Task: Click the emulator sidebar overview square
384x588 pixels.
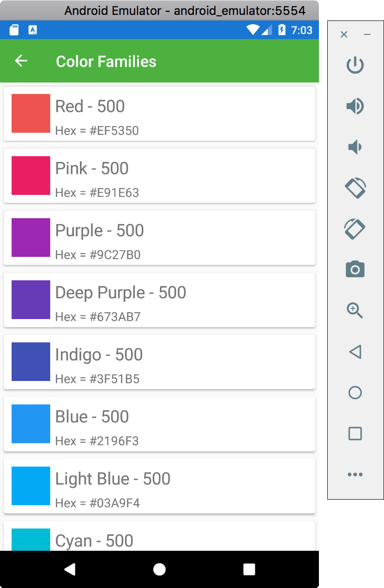Action: [355, 434]
